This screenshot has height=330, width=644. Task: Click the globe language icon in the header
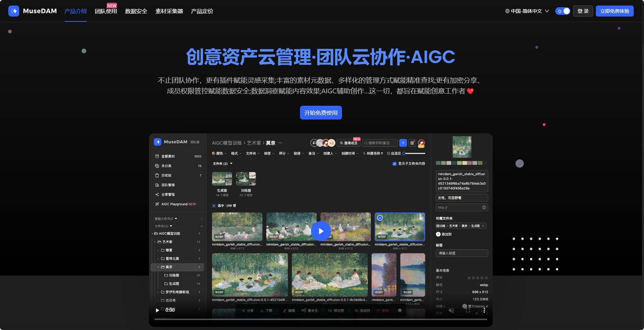point(507,11)
